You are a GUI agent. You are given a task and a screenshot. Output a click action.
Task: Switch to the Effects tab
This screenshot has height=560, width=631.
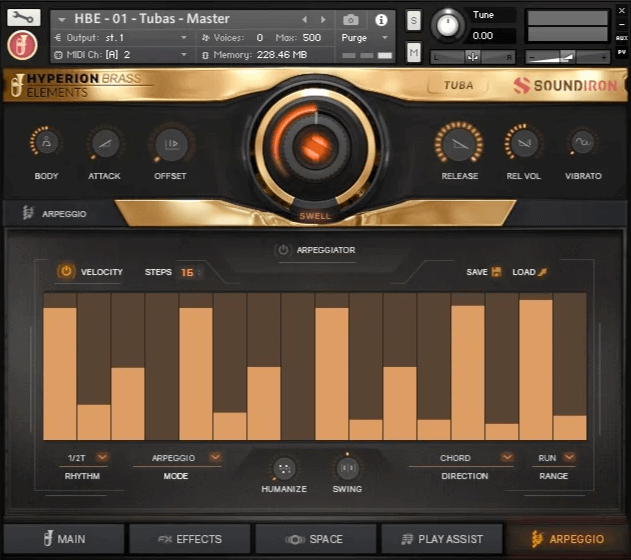(190, 539)
